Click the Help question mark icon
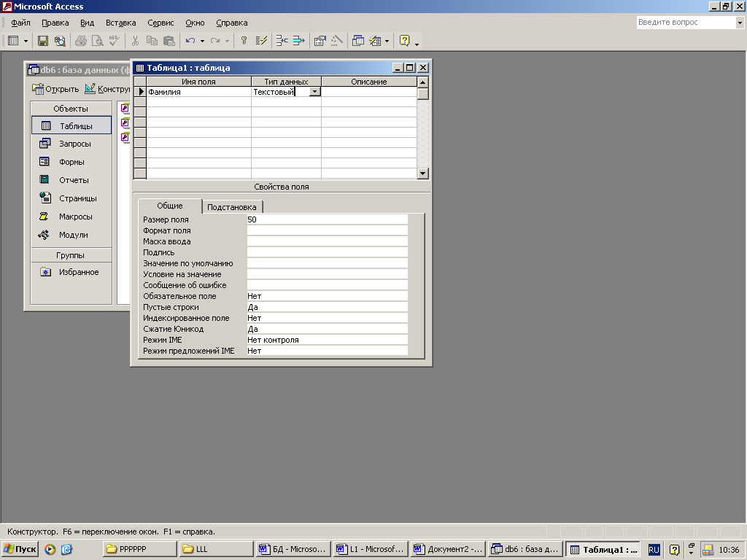 (404, 41)
